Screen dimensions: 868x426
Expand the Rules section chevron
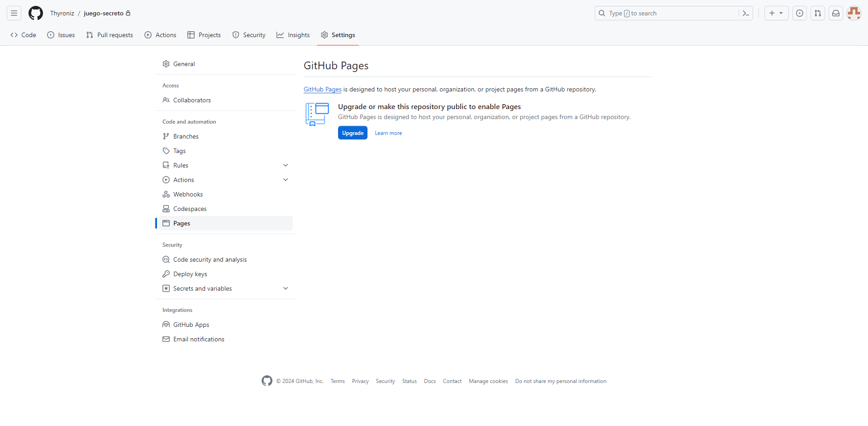286,165
